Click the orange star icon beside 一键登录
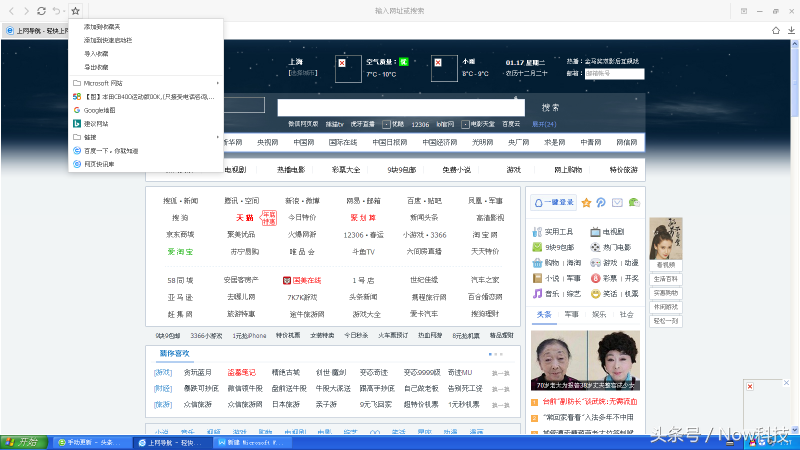Screen dimensions: 800x450 click(586, 203)
